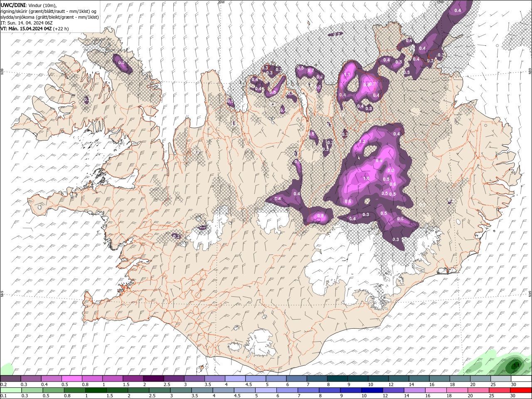Click the UWC/DINI Vindur (10m) title text
Screen dimensions: 532x399
point(28,5)
